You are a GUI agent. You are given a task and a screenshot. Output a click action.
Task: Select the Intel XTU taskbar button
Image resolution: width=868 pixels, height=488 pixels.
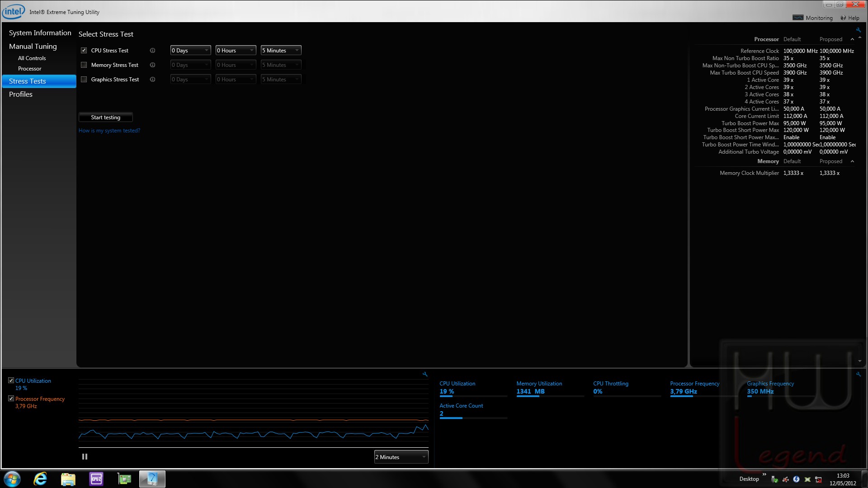point(152,479)
